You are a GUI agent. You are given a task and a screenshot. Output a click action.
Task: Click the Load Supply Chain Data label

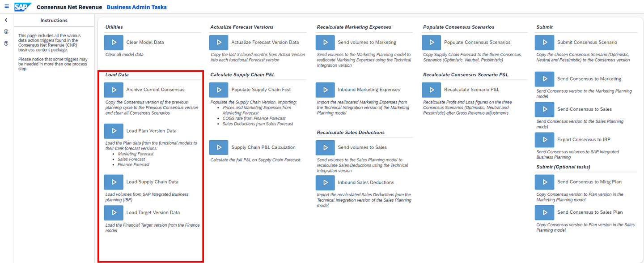tap(152, 182)
